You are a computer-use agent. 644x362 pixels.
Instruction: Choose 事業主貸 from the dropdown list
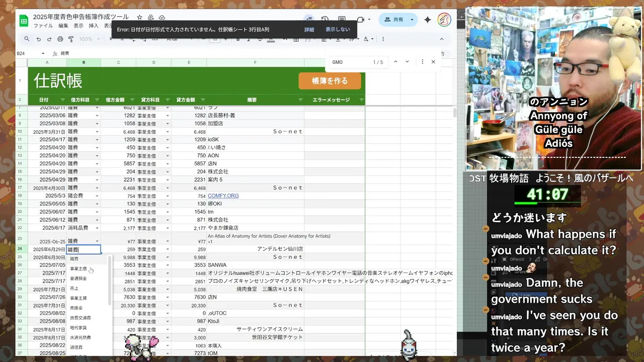point(86,298)
